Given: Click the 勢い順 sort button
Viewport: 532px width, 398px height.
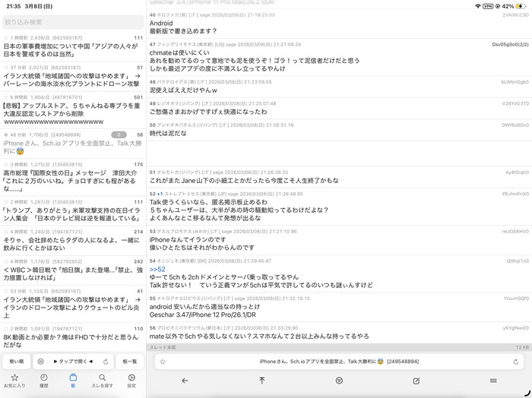Looking at the screenshot, I should (16, 362).
